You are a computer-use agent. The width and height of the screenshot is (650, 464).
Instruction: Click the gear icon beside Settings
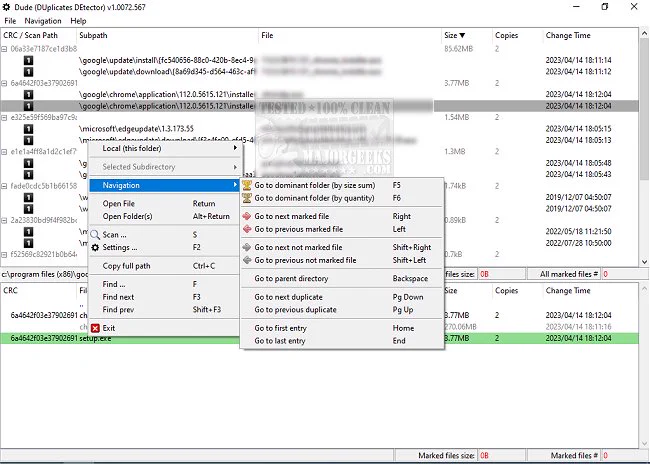pos(95,248)
